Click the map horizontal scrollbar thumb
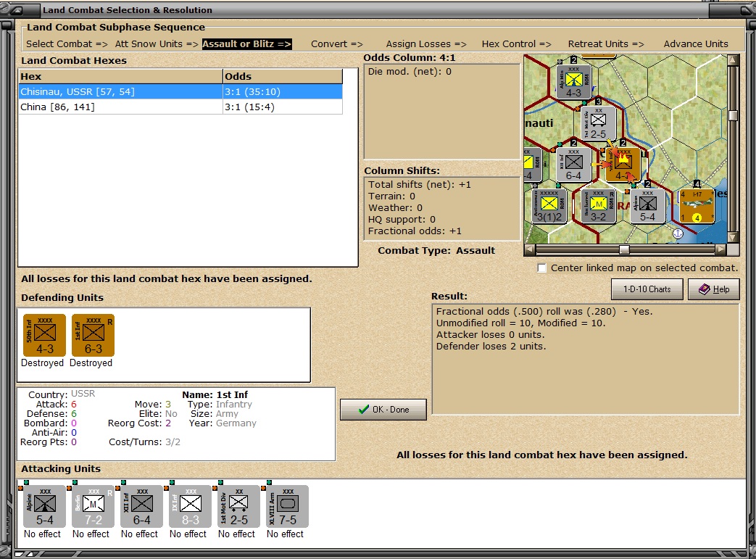 tap(624, 249)
